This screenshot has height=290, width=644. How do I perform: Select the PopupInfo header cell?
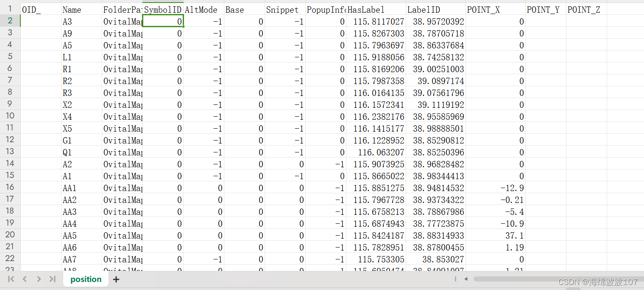[x=326, y=9]
